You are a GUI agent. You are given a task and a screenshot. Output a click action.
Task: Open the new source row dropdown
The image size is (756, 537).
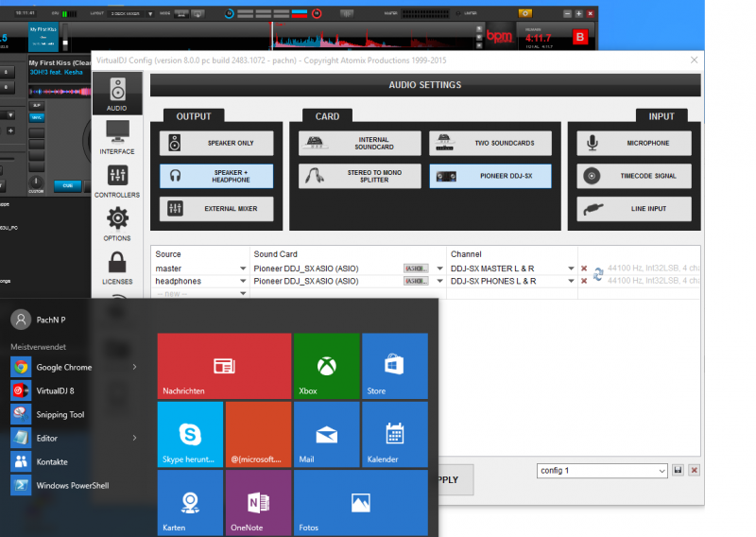[x=243, y=293]
